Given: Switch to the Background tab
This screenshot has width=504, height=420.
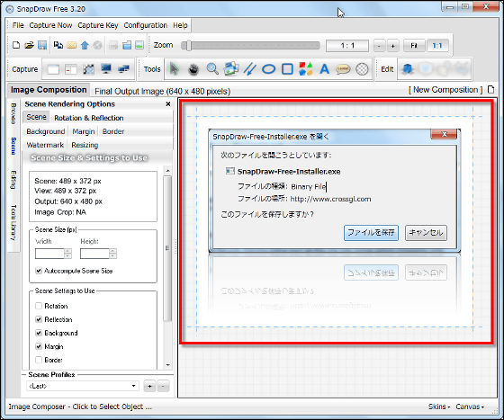Looking at the screenshot, I should coord(46,131).
